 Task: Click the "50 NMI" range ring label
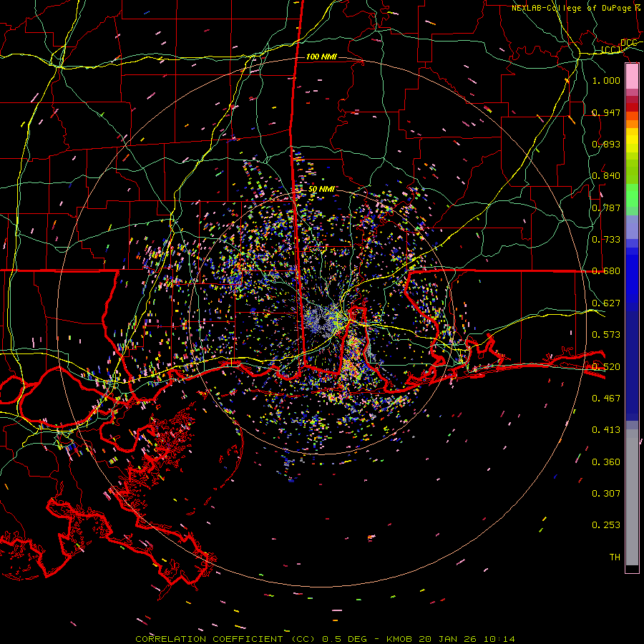click(x=321, y=190)
